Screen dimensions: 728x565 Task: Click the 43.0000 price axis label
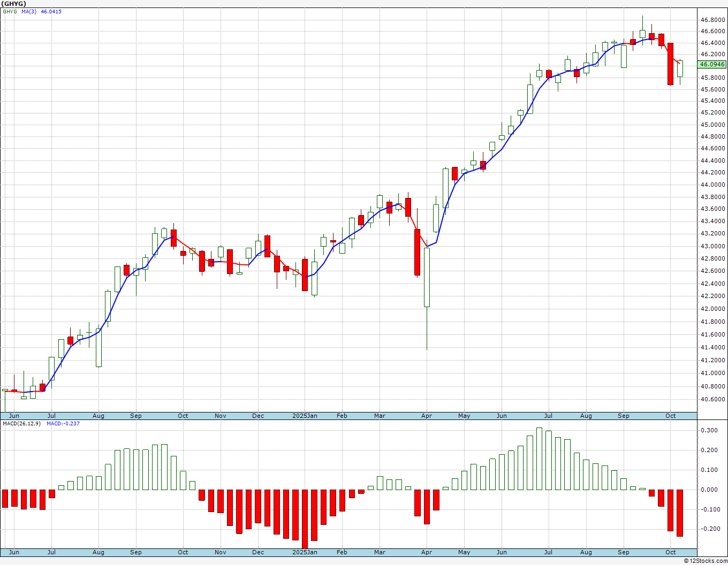click(x=714, y=246)
